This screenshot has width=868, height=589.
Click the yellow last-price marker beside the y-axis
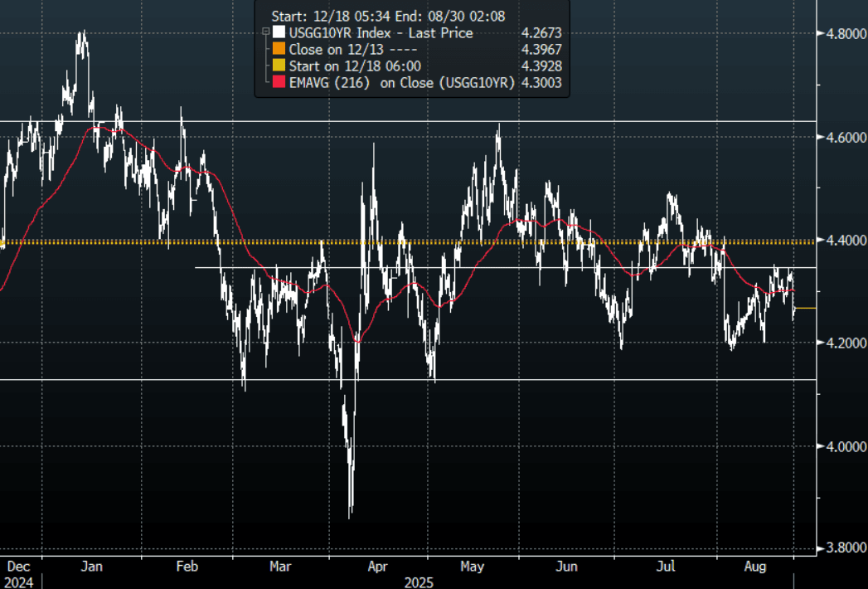point(806,308)
